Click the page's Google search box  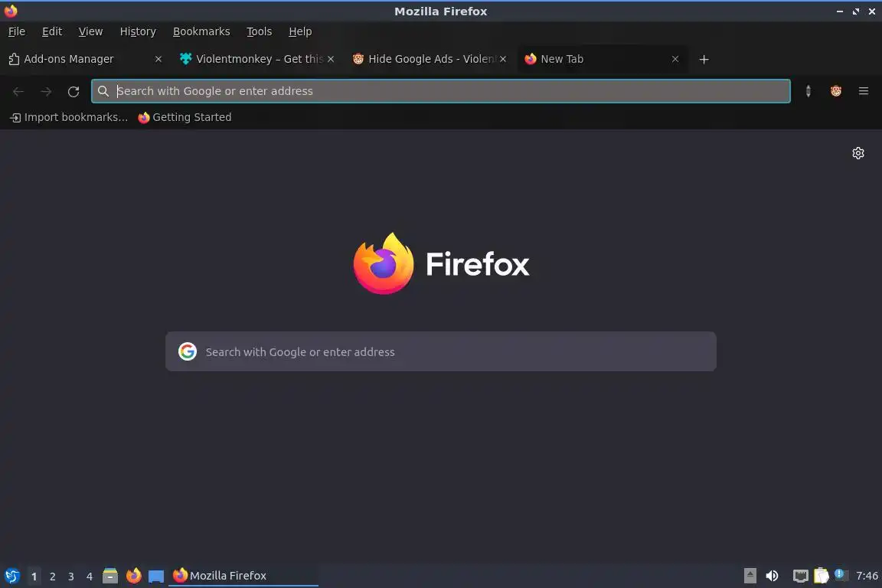pos(440,351)
